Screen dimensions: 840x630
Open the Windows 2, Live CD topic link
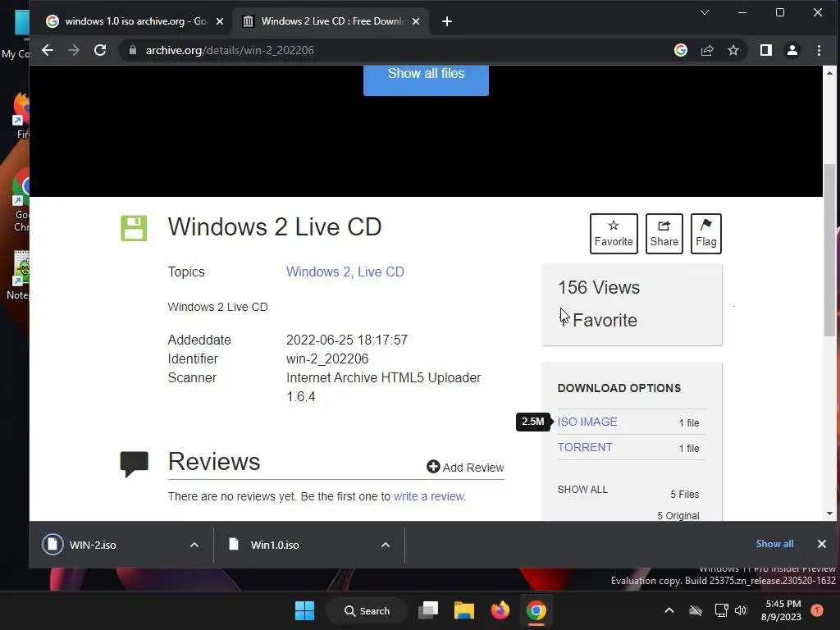pos(345,272)
